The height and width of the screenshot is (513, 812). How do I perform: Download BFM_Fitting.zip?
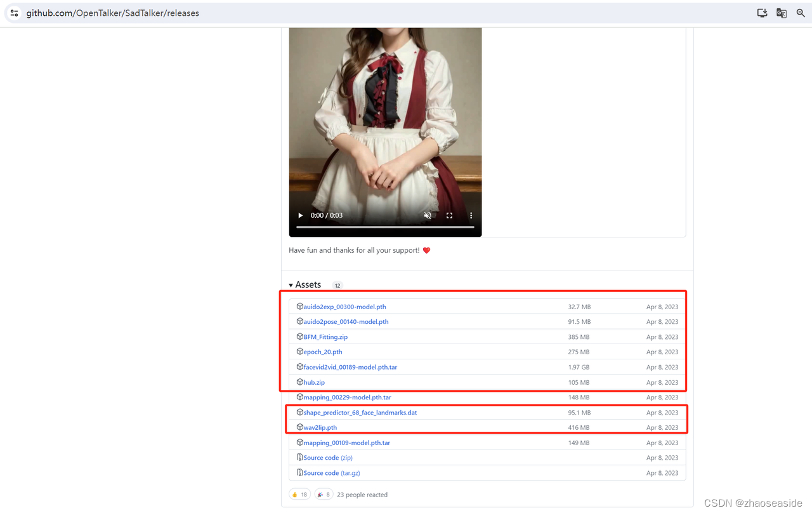pyautogui.click(x=325, y=337)
